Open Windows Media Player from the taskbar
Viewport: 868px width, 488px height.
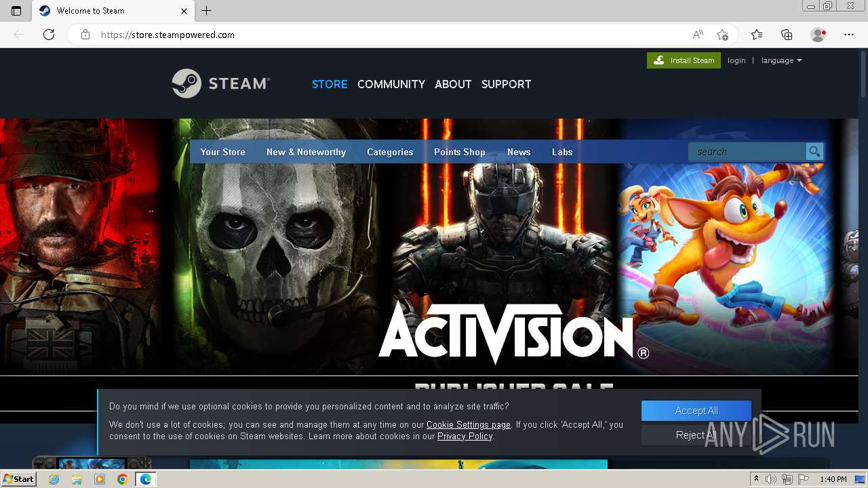tap(100, 479)
